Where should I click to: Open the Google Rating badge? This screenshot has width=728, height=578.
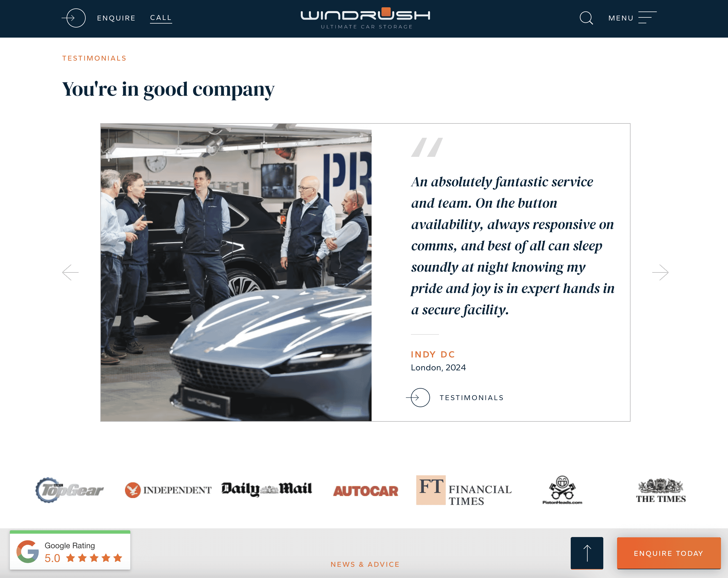click(x=70, y=550)
